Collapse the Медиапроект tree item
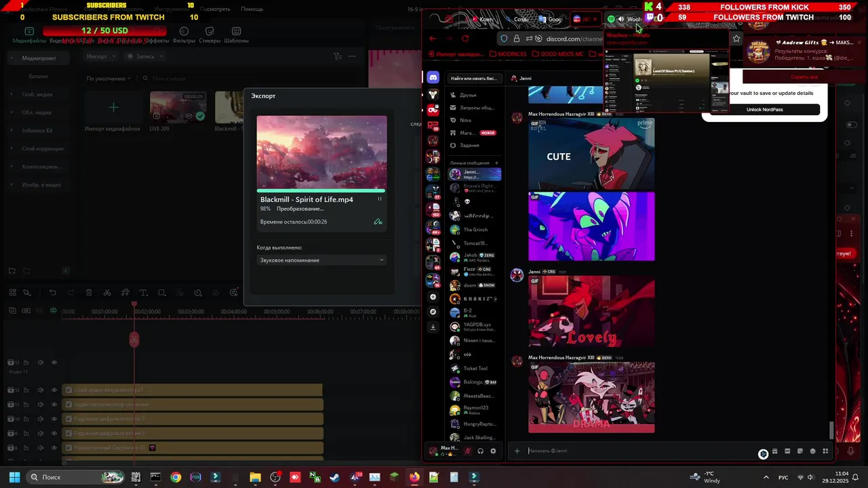Image resolution: width=868 pixels, height=488 pixels. pos(12,58)
